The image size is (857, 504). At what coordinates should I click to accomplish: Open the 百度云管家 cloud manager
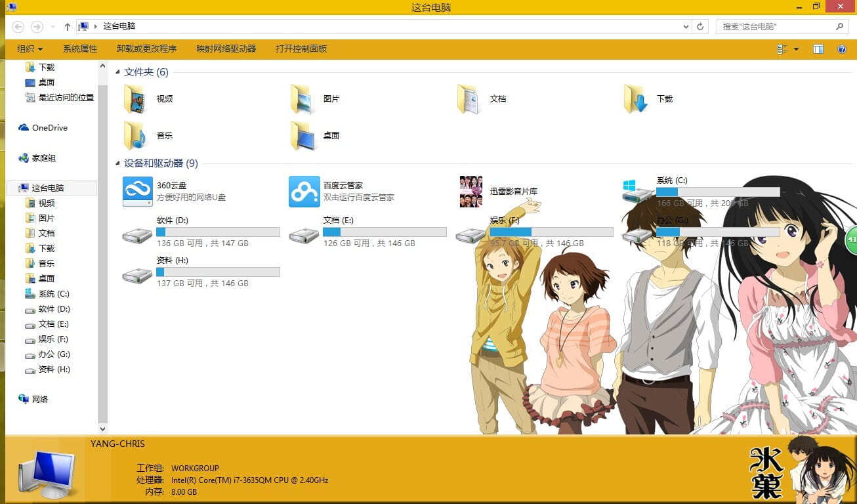(x=304, y=192)
